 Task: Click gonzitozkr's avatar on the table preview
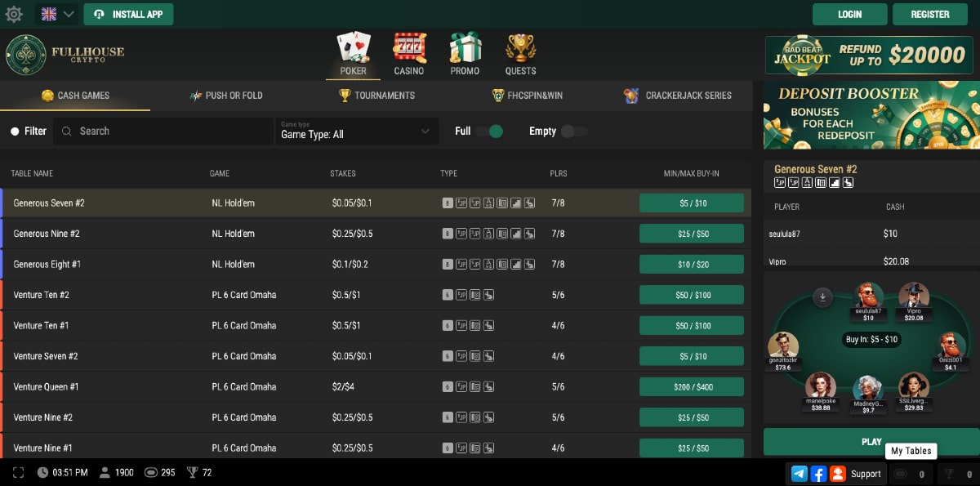point(782,346)
